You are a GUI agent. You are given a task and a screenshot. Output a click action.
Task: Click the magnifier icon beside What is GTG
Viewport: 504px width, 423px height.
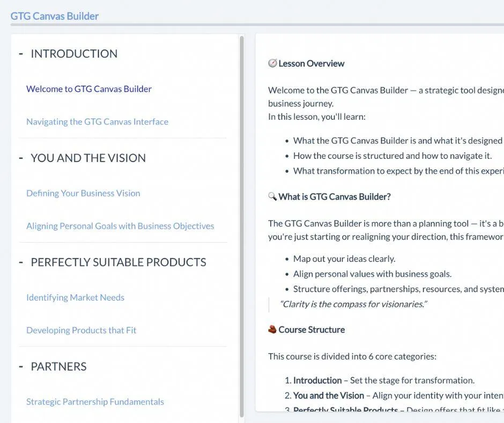(272, 196)
